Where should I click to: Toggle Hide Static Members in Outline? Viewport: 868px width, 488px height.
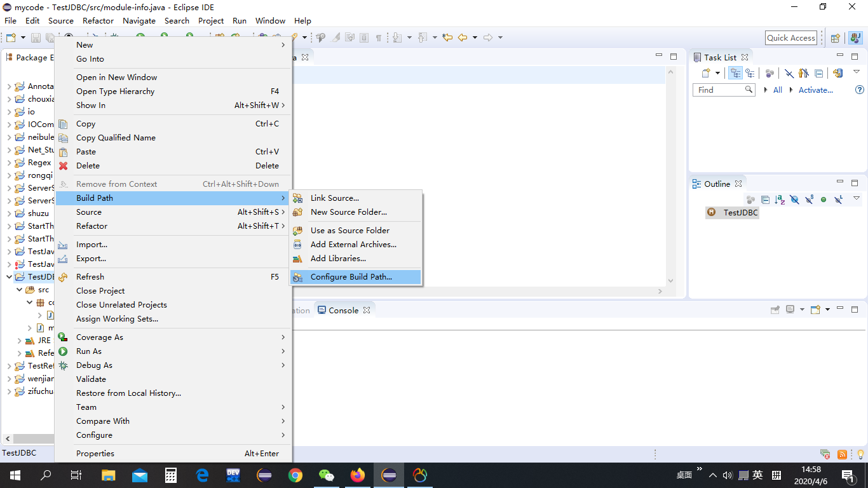810,200
